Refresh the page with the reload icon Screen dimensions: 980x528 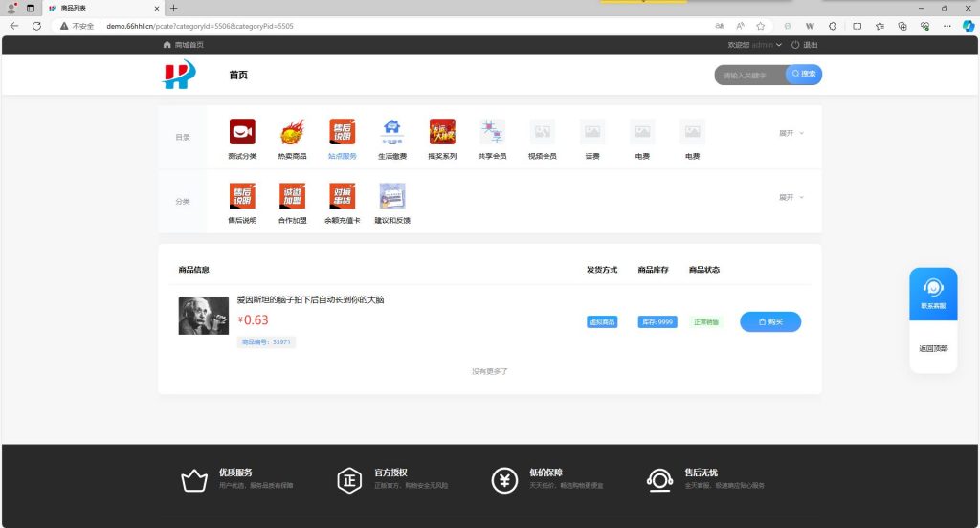point(37,26)
